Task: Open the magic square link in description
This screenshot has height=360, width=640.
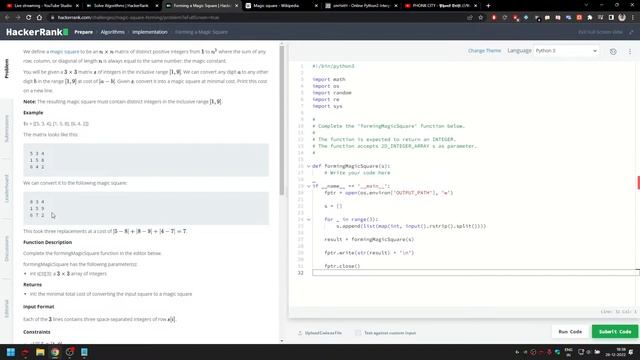Action: [64, 52]
